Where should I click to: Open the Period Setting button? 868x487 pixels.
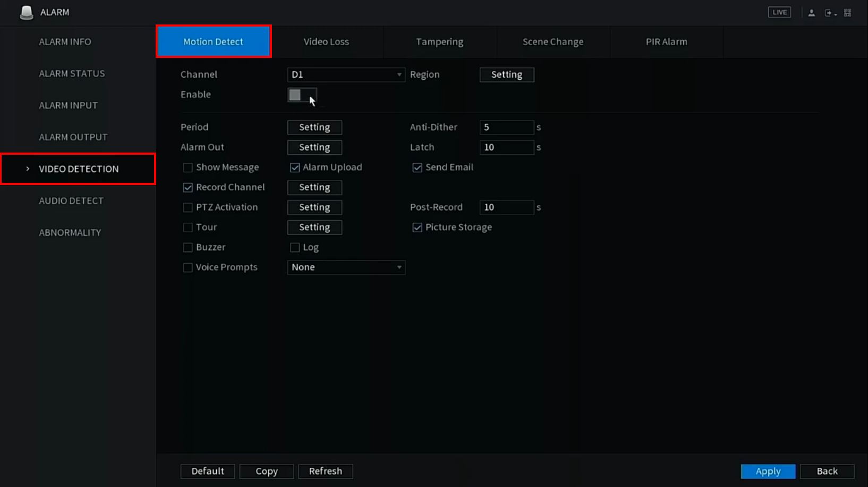click(314, 128)
